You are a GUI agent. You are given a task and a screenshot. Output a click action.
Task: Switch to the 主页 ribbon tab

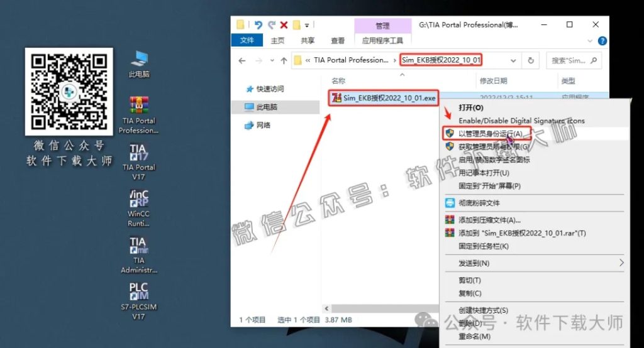[277, 41]
